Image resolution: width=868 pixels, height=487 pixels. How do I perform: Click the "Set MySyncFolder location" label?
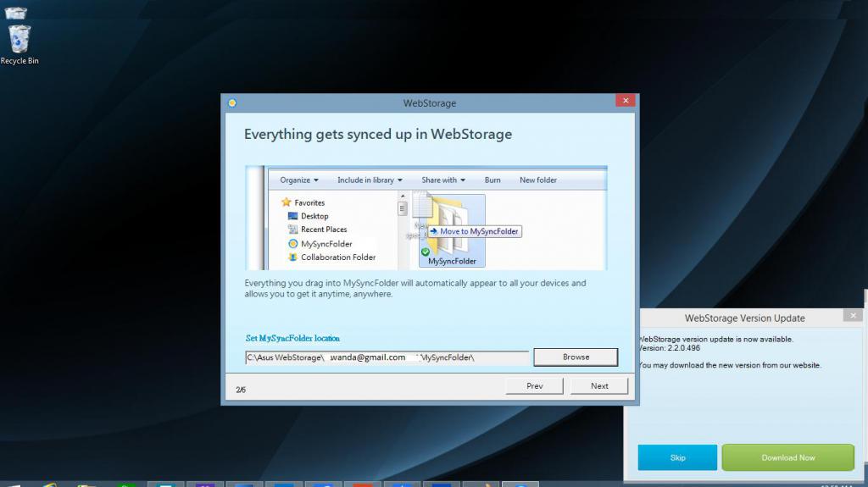pyautogui.click(x=292, y=338)
